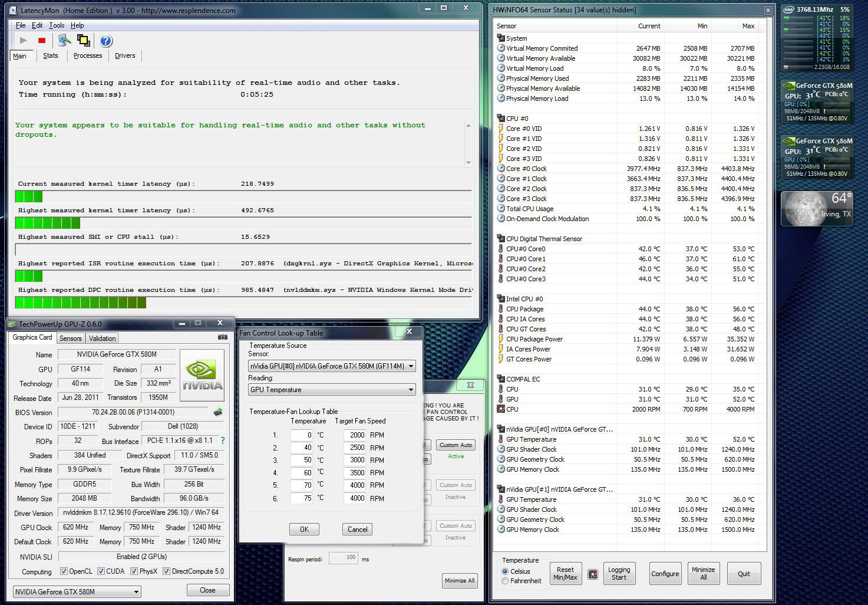Click Total CPU Usage sensor icon
Image resolution: width=868 pixels, height=605 pixels.
pyautogui.click(x=501, y=209)
